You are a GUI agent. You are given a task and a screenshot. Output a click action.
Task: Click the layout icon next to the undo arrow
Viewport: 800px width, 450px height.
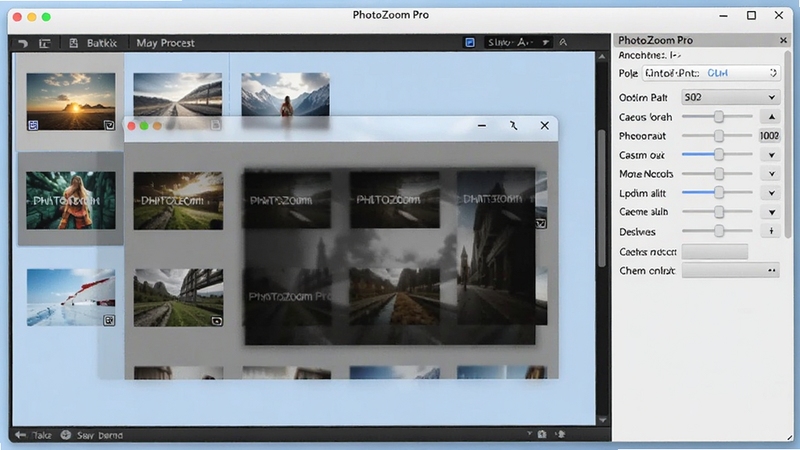pos(45,43)
